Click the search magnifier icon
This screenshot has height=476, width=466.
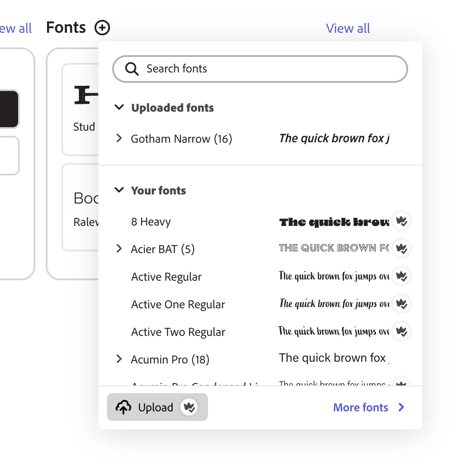coord(132,69)
